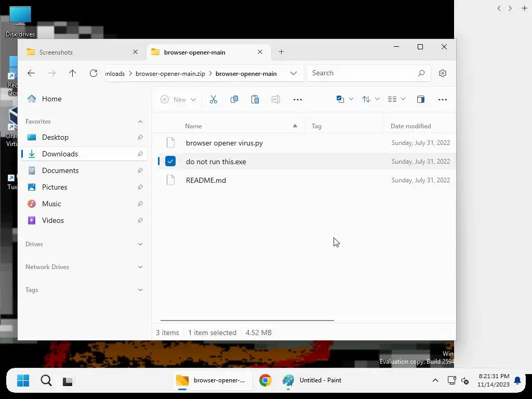
Task: Unpin Music from Favorites
Action: coord(140,204)
